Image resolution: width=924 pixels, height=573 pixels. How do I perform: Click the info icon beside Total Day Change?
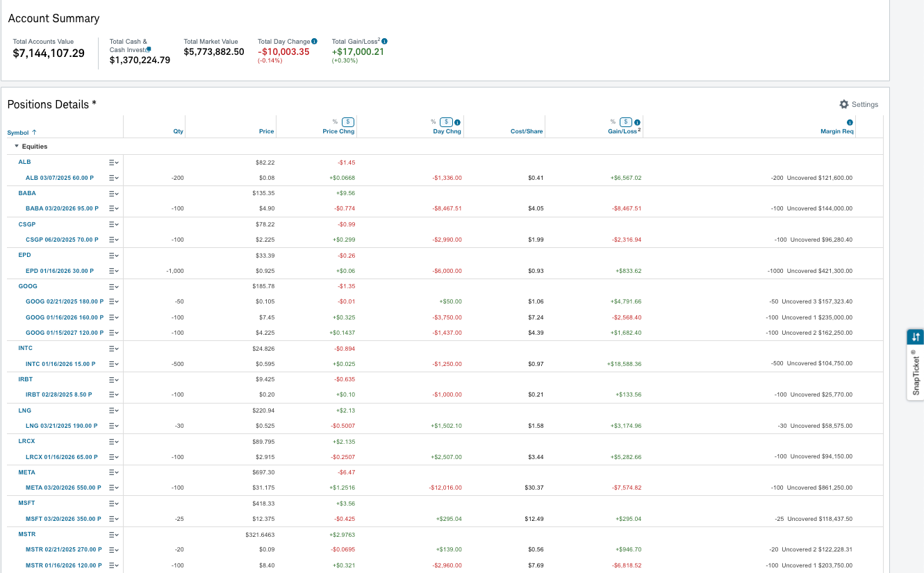coord(315,42)
